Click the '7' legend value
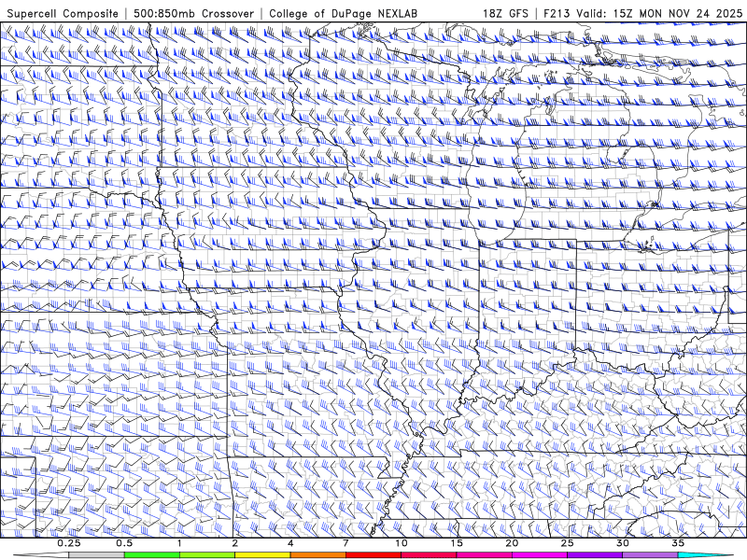 pyautogui.click(x=345, y=543)
